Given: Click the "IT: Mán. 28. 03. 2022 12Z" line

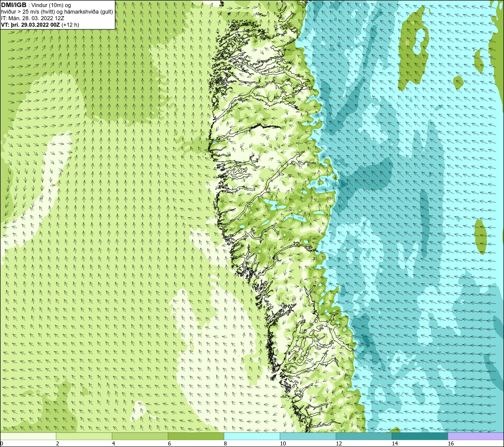Looking at the screenshot, I should pyautogui.click(x=33, y=18).
